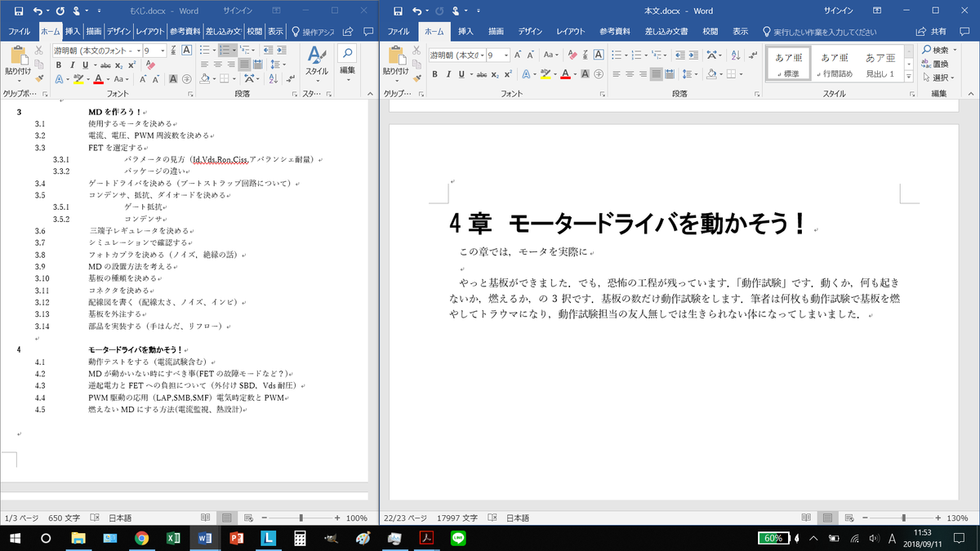Image resolution: width=980 pixels, height=551 pixels.
Task: Open Chrome from the taskbar
Action: (x=141, y=538)
